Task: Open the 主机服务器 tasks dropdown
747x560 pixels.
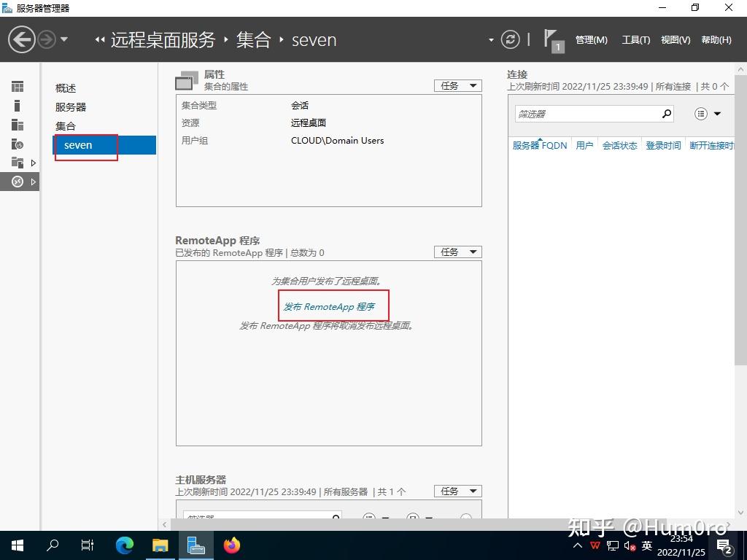Action: (457, 491)
